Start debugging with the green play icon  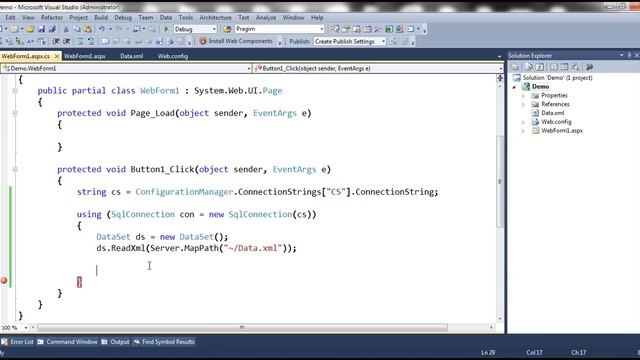tap(166, 29)
